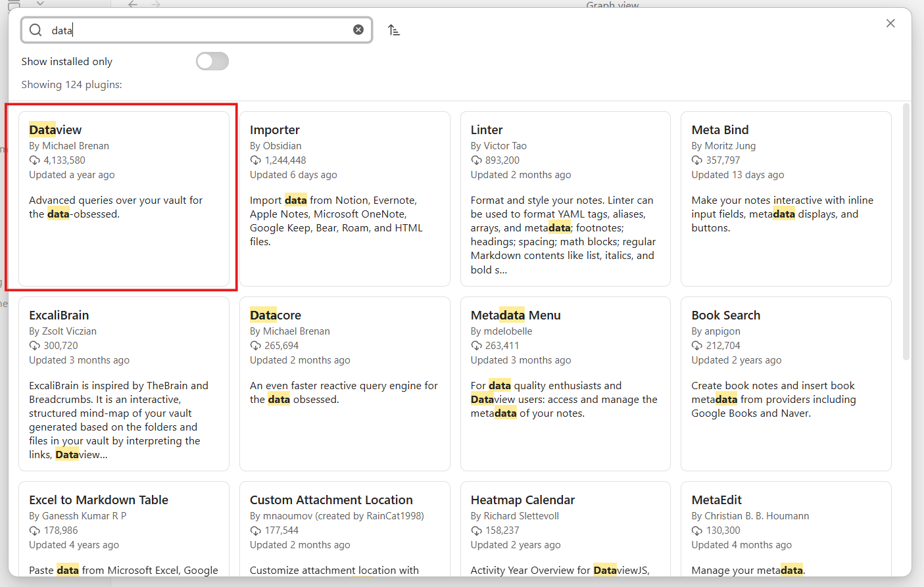Viewport: 924px width, 587px height.
Task: Click the download icon beside 1,244,448
Action: [256, 160]
